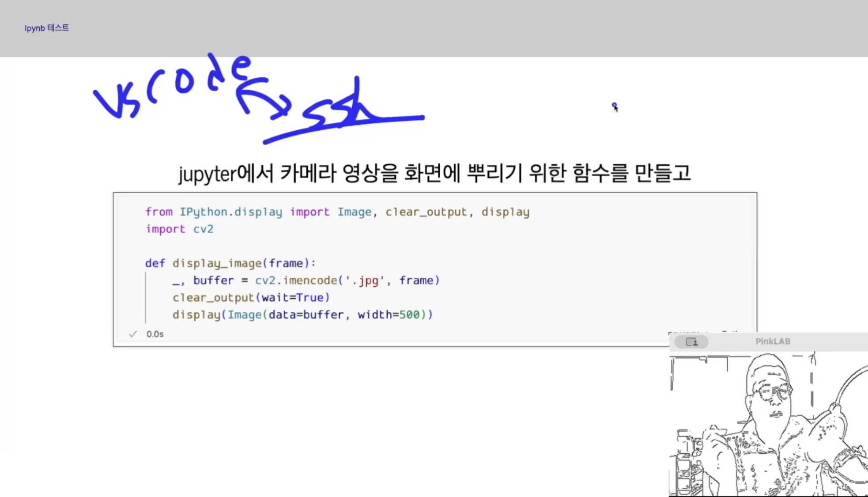Place cursor on 'import cv2' line
The height and width of the screenshot is (497, 868).
click(x=180, y=229)
